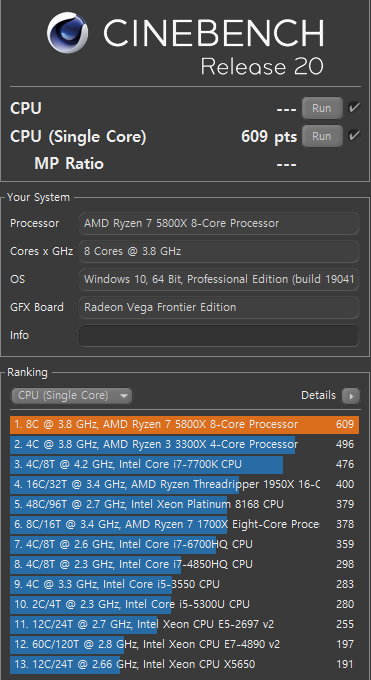Click the Cinebench sphere logo icon
371x680 pixels.
coord(68,33)
